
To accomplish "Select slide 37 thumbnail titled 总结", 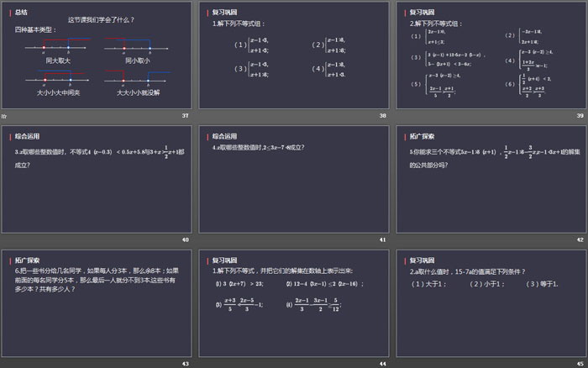I will tap(97, 55).
